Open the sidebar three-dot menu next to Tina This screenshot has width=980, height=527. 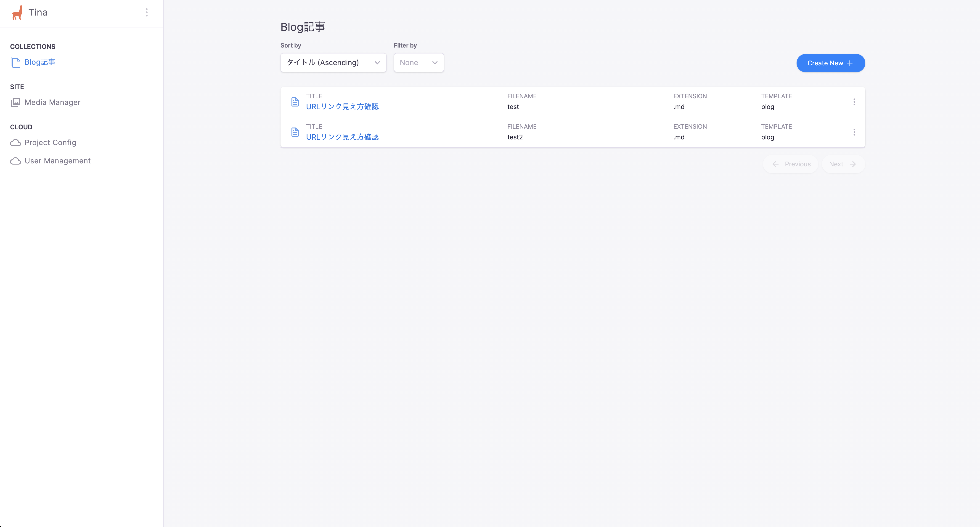click(146, 13)
